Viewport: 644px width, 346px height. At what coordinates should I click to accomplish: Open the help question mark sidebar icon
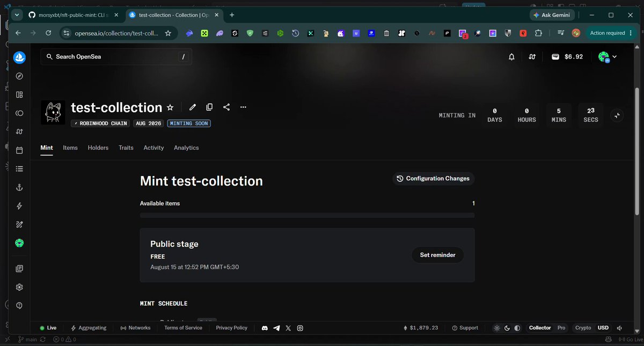pyautogui.click(x=19, y=306)
